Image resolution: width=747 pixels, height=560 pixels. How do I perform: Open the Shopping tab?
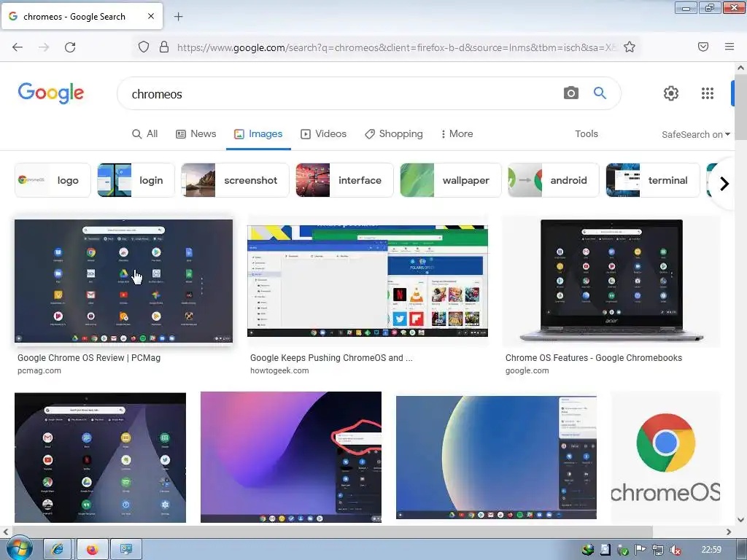click(x=394, y=134)
